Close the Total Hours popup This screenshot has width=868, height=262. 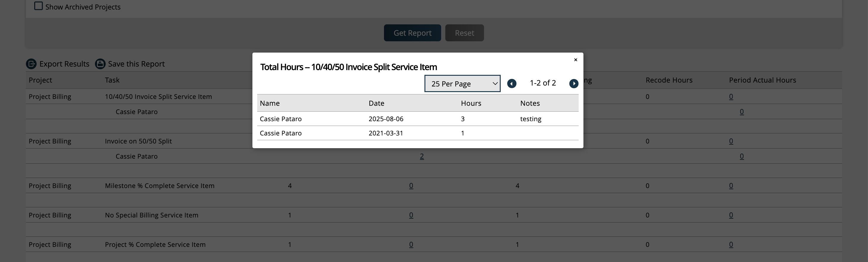coord(575,60)
